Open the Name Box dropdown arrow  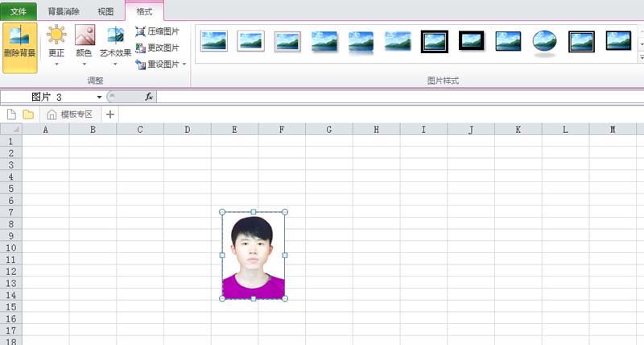[x=99, y=97]
